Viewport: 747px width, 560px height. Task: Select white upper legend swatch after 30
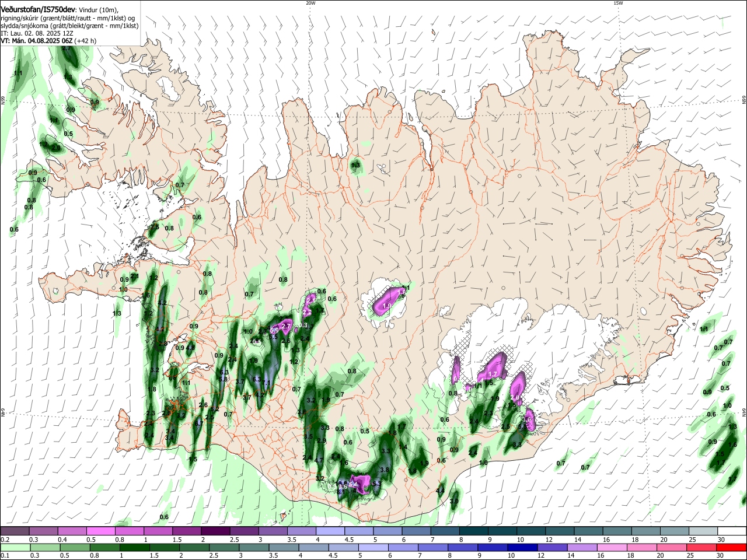732,531
